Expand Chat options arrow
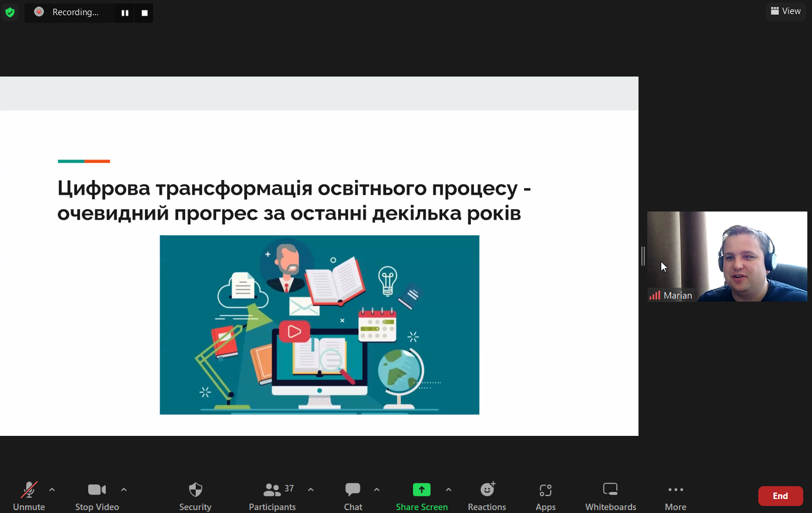812x513 pixels. (x=377, y=490)
